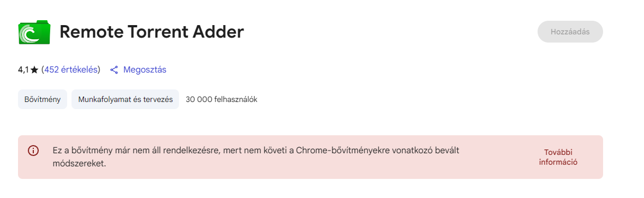644x198 pixels.
Task: Click the Remote Torrent Adder title heading
Action: point(152,32)
